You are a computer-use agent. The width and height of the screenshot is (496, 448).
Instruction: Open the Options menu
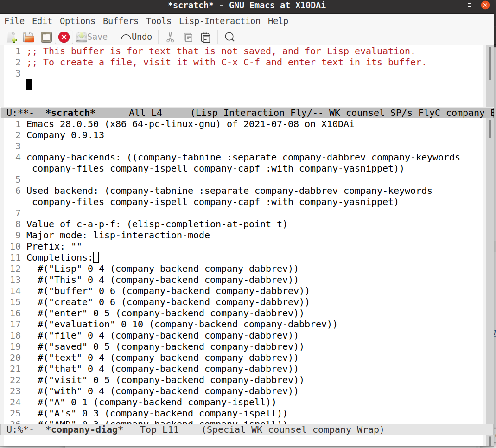[77, 21]
